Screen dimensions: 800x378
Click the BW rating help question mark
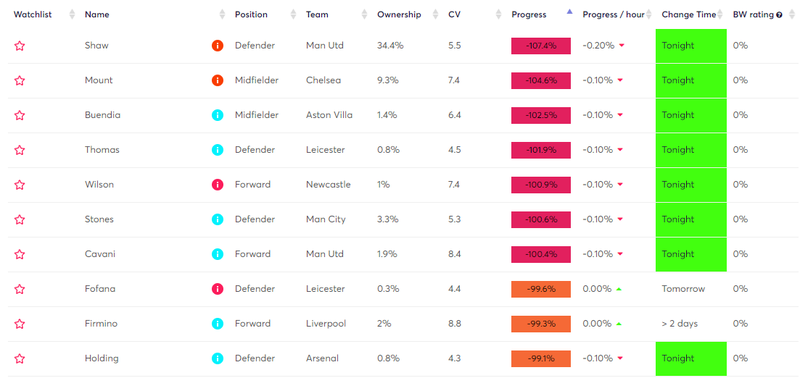(x=779, y=15)
